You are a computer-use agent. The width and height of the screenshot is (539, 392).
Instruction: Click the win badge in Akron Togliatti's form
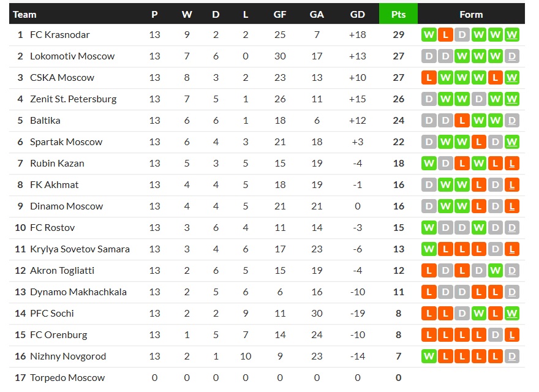[496, 271]
